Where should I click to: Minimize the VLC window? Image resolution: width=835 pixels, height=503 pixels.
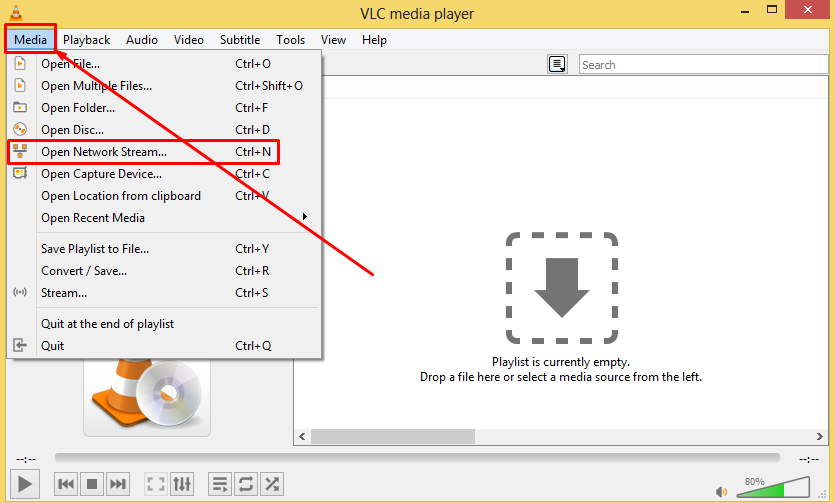[x=745, y=11]
